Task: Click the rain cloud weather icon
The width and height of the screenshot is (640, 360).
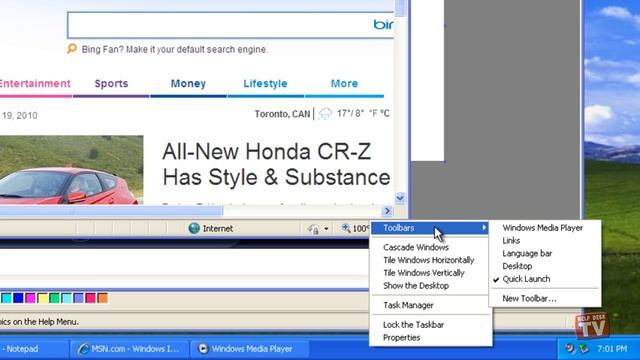Action: coord(325,113)
